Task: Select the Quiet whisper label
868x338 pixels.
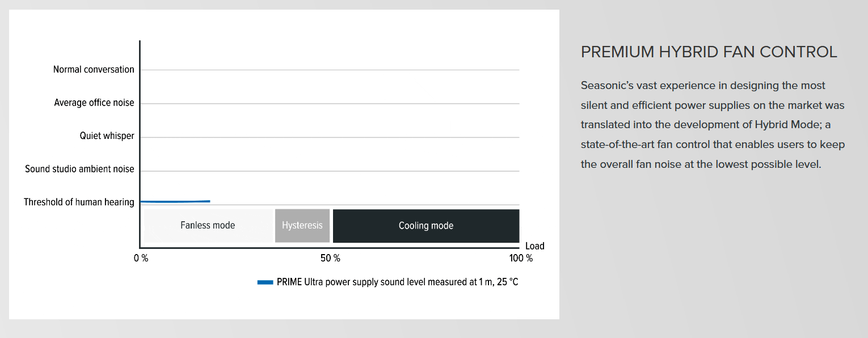Action: tap(107, 136)
